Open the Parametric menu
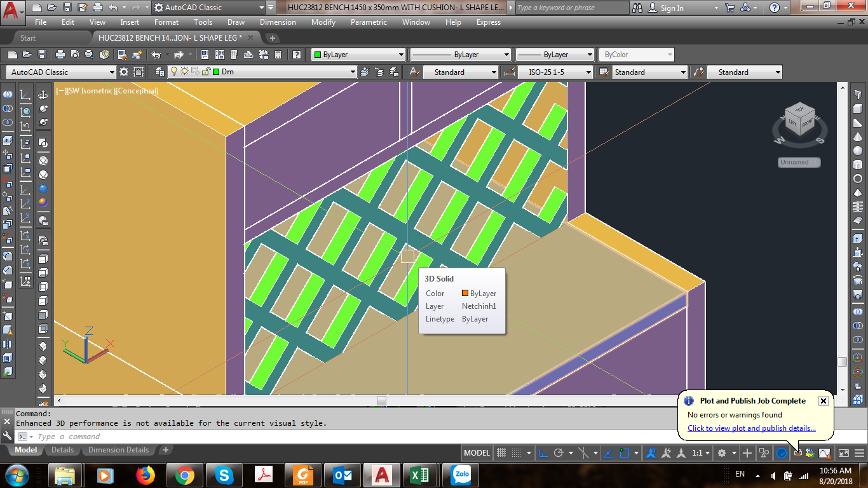The width and height of the screenshot is (868, 488). (369, 22)
